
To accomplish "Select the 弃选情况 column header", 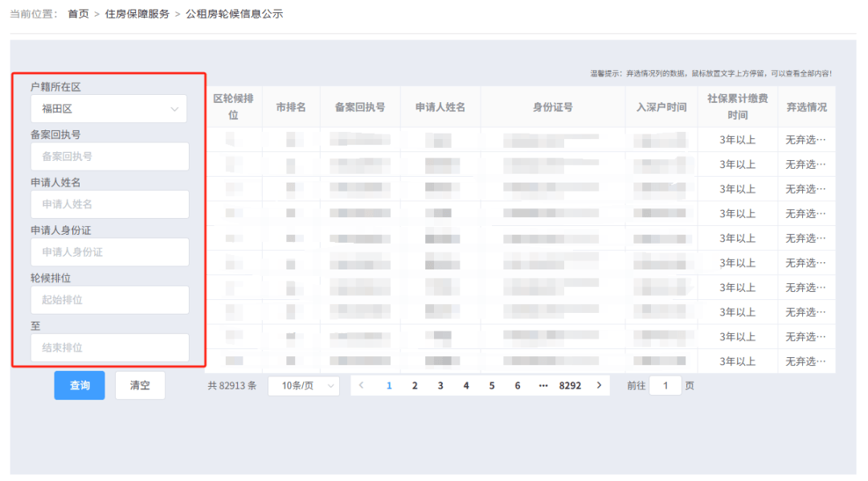I will click(x=808, y=107).
